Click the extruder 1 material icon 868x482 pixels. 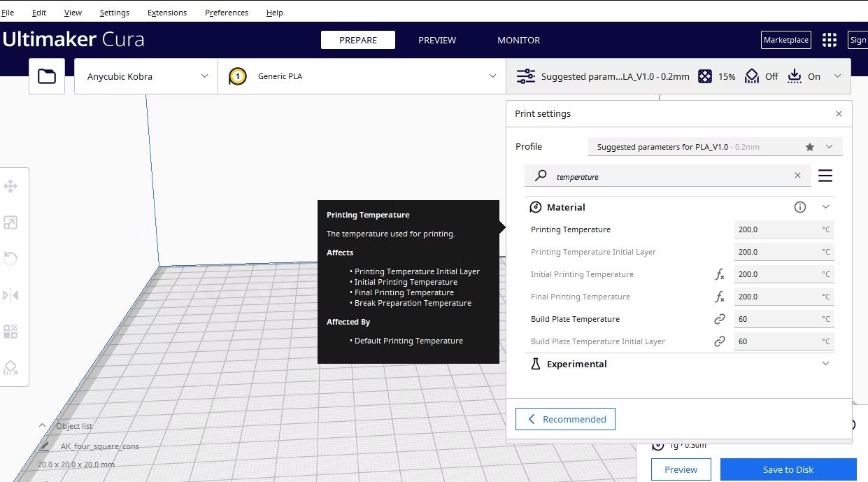[238, 76]
